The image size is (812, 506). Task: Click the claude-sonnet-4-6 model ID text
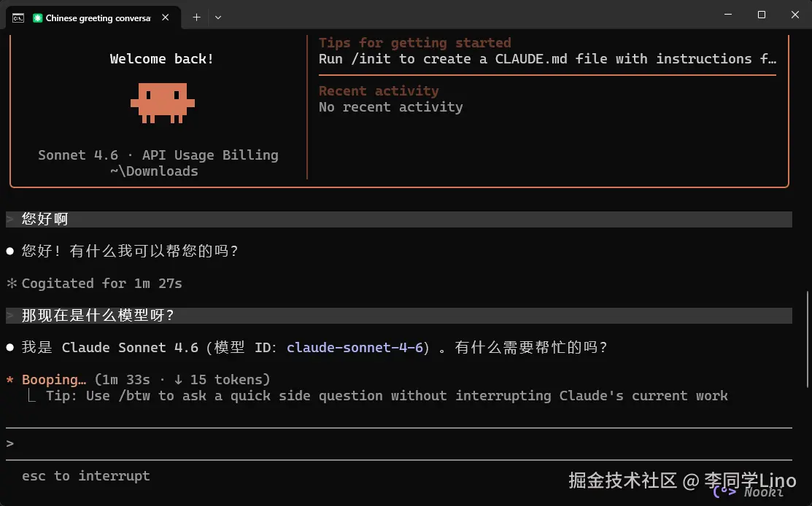coord(355,347)
